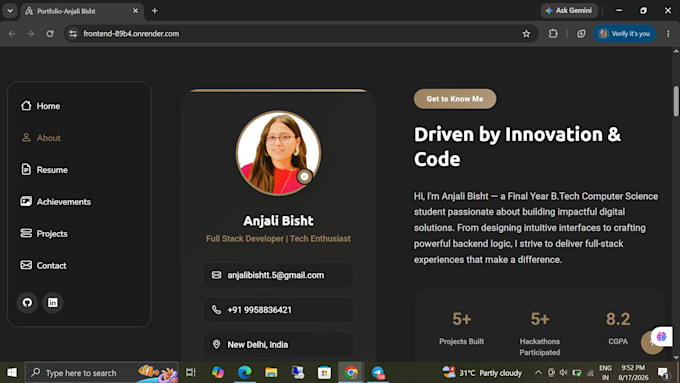The height and width of the screenshot is (383, 680).
Task: Go to Home in sidebar
Action: click(40, 106)
